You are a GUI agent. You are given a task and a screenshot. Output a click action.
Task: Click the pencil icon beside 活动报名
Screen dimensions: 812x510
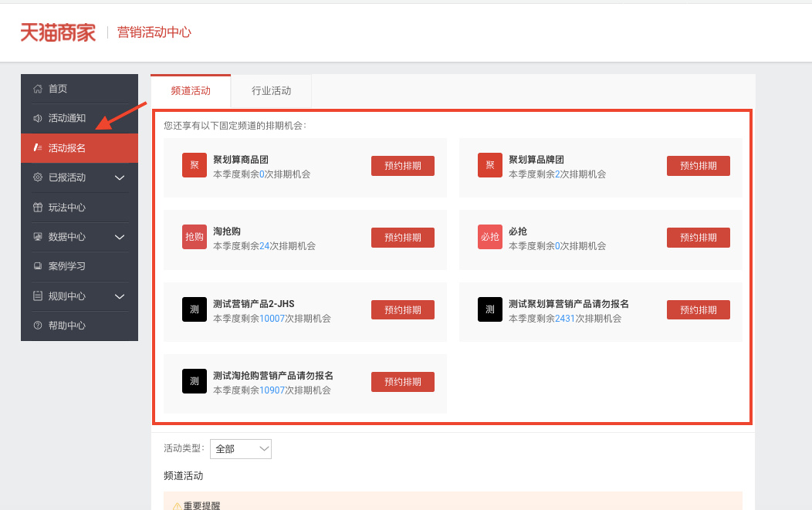pyautogui.click(x=38, y=147)
